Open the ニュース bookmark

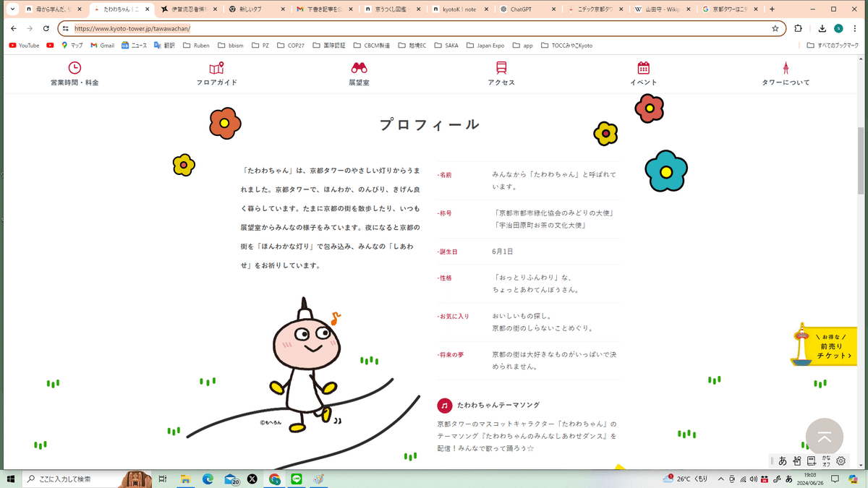[x=135, y=45]
